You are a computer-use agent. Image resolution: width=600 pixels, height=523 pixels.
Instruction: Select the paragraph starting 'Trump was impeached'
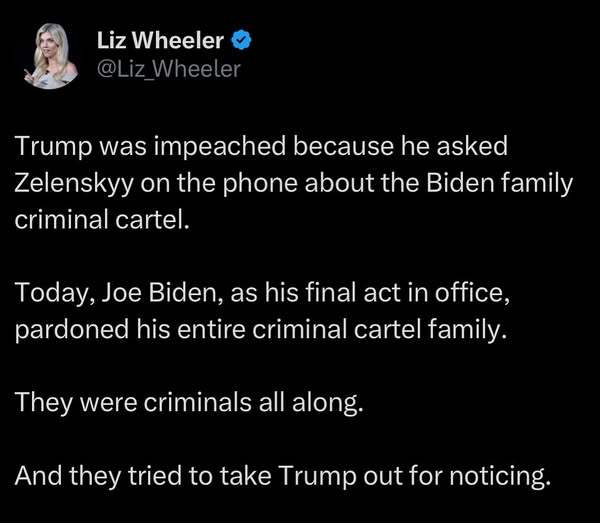click(293, 183)
